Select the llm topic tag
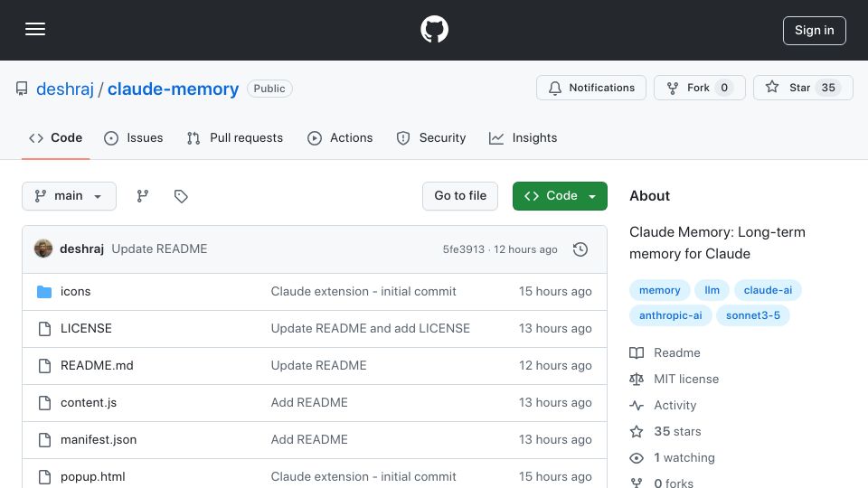868x488 pixels. [x=712, y=290]
